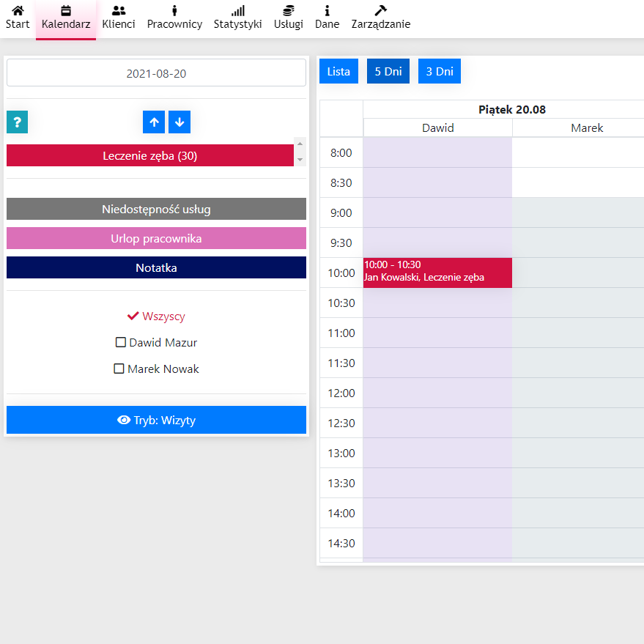Open Klienci clients section
Viewport: 644px width, 644px height.
[119, 18]
